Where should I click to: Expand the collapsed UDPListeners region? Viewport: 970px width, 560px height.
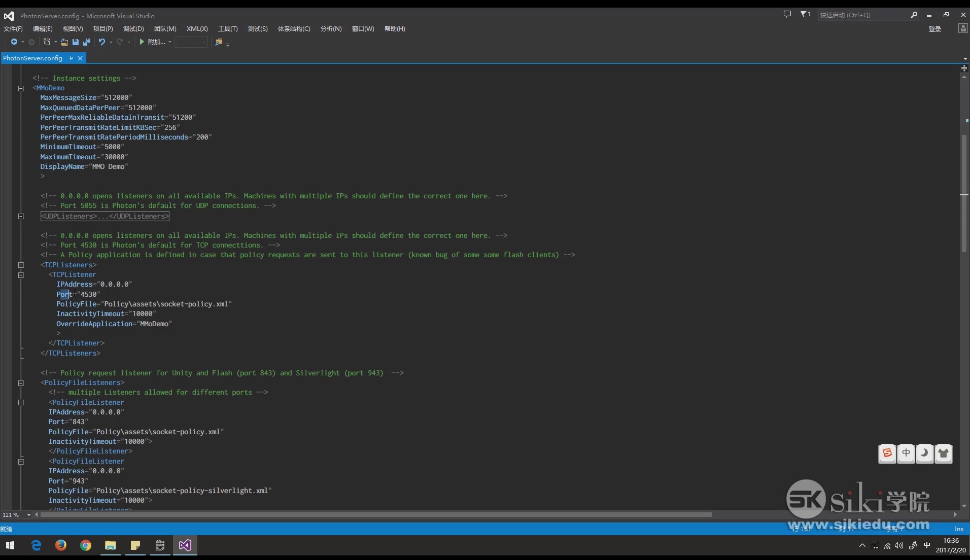tap(21, 216)
